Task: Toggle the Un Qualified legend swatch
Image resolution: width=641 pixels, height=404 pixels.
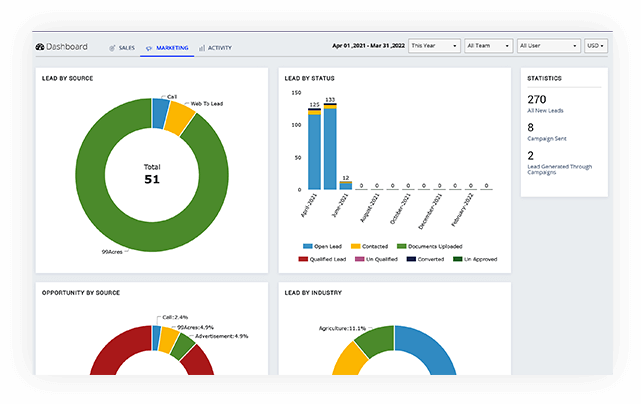Action: [x=359, y=259]
